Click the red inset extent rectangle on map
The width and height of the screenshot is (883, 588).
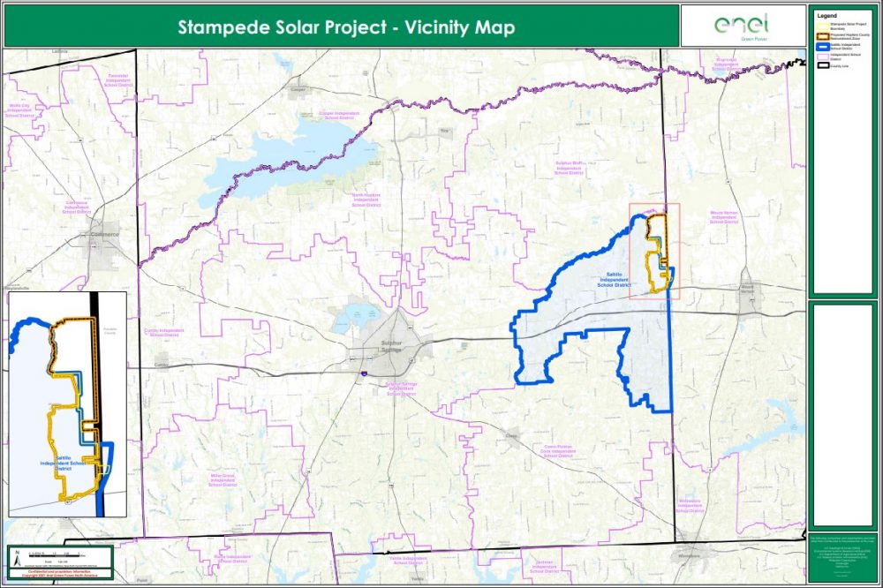tap(654, 252)
